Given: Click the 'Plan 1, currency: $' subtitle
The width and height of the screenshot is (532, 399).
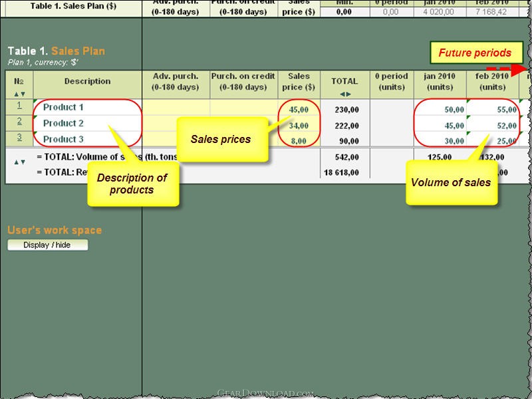Looking at the screenshot, I should [x=43, y=63].
